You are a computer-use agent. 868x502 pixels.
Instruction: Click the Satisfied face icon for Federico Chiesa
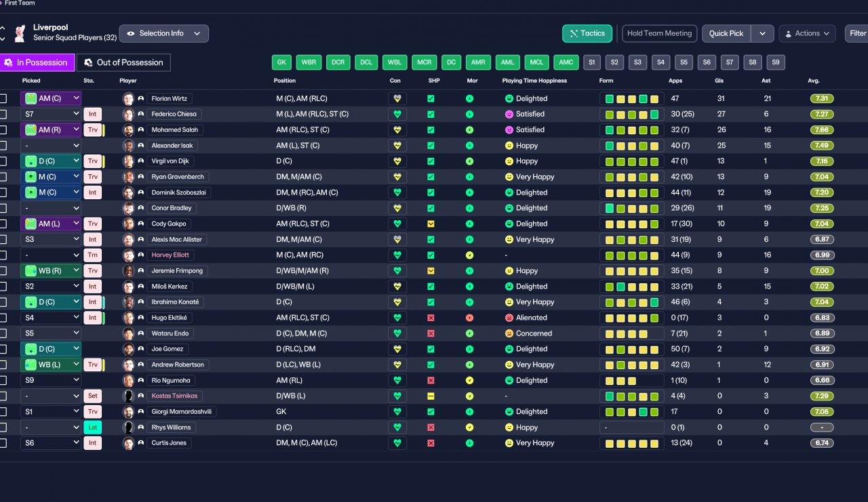(x=509, y=114)
